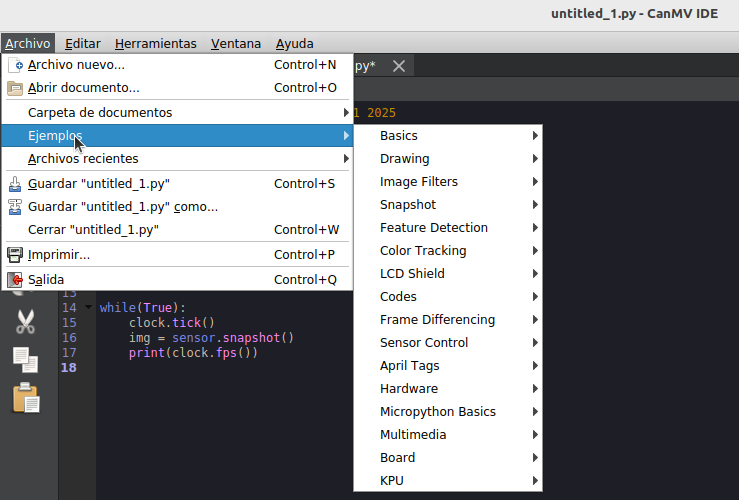Click the printer icon beside Imprimir

[x=15, y=255]
